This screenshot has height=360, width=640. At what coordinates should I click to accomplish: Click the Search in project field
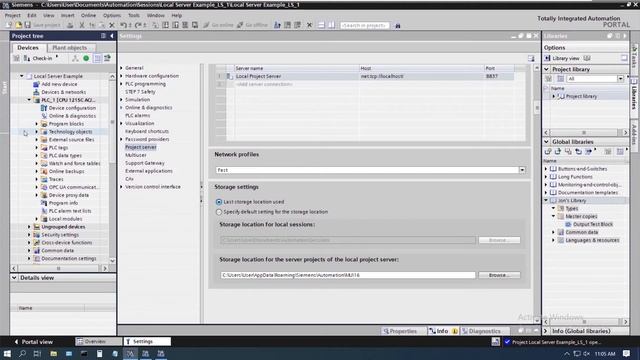click(x=364, y=25)
